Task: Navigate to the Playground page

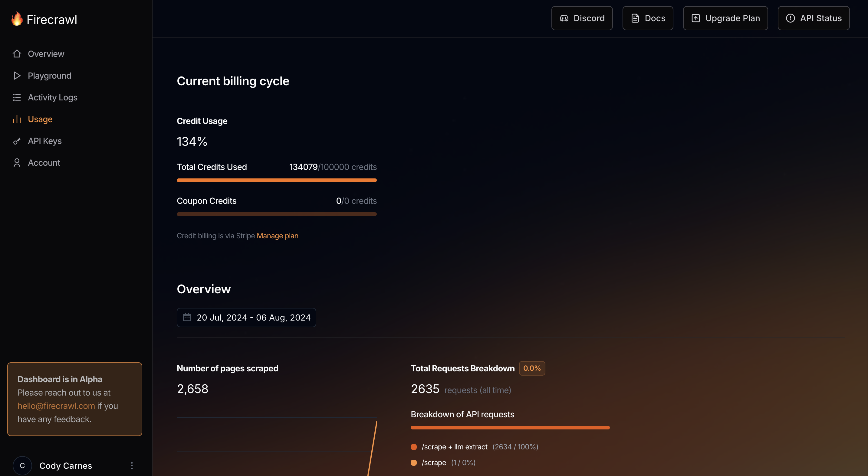Action: click(50, 76)
